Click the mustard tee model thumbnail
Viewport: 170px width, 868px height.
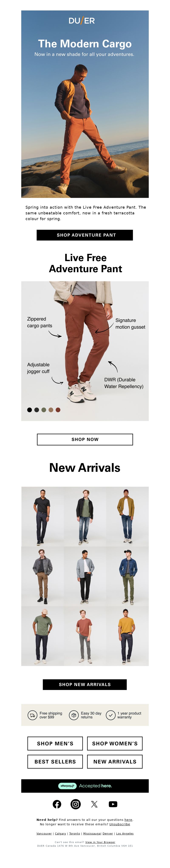[x=127, y=636]
